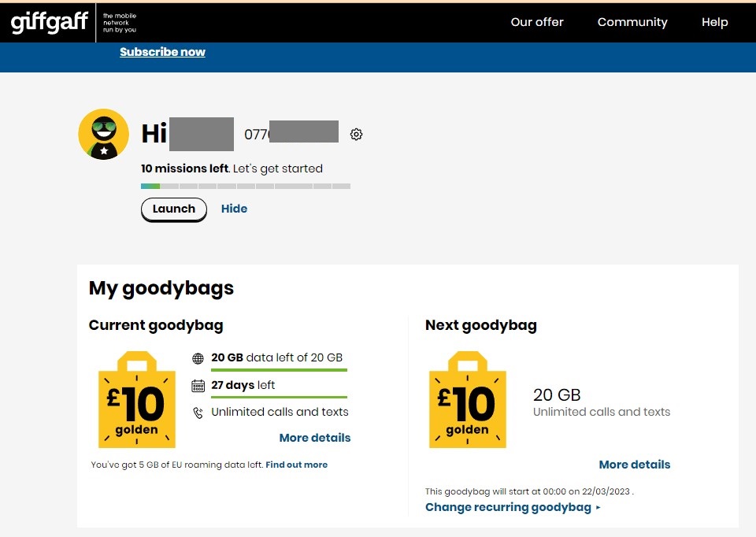This screenshot has height=537, width=756.
Task: Click the sunglasses profile avatar
Action: click(104, 134)
